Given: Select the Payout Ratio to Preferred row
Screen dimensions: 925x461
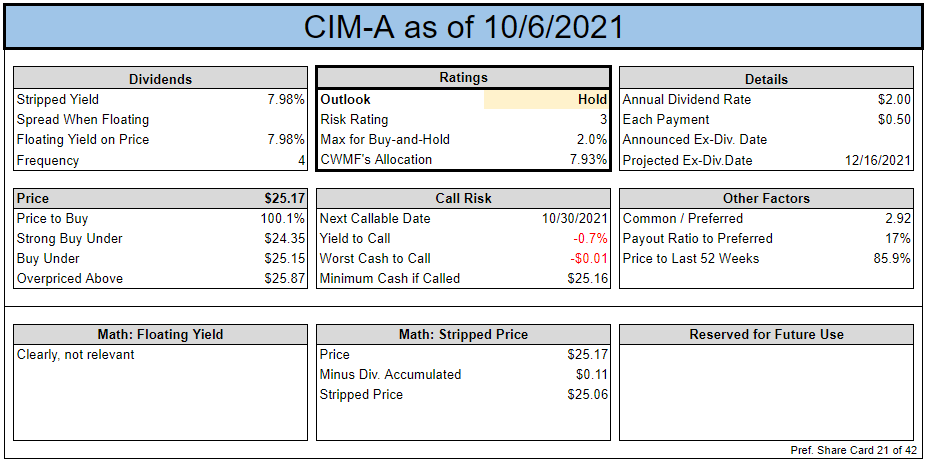Looking at the screenshot, I should click(766, 238).
